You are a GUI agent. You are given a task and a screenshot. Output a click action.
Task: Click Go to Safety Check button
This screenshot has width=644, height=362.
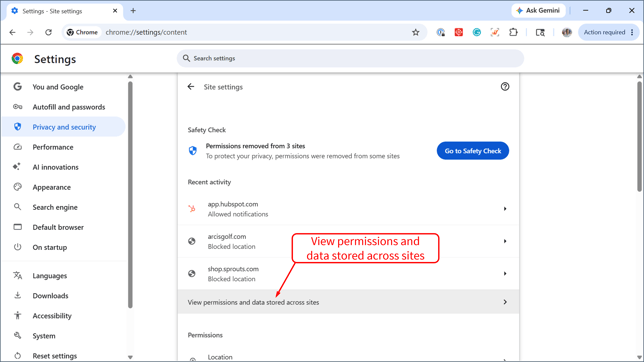473,151
